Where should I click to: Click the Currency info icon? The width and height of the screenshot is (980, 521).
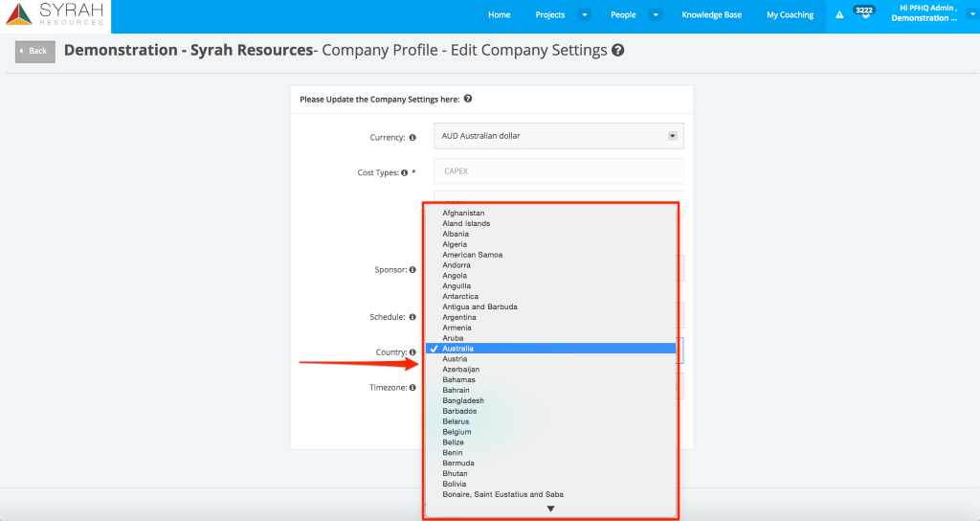pos(412,138)
